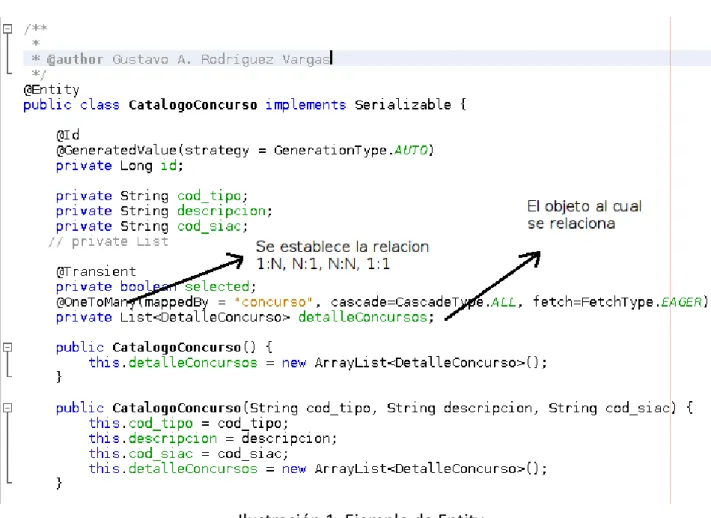Viewport: 711px width, 518px height.
Task: Collapse the Javadoc author comment fold
Action: [x=7, y=29]
